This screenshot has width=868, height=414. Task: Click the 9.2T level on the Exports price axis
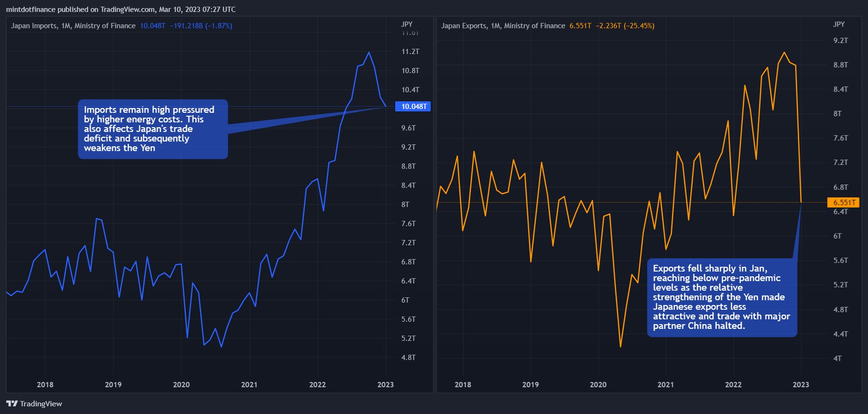click(841, 41)
